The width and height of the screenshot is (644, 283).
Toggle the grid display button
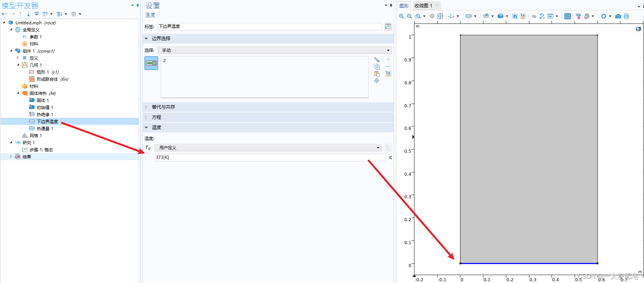click(567, 16)
